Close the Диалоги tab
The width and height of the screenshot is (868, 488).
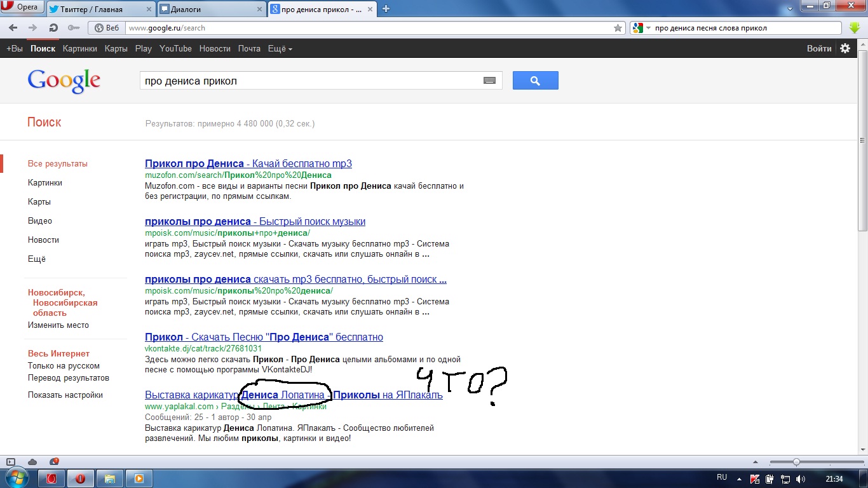[260, 9]
